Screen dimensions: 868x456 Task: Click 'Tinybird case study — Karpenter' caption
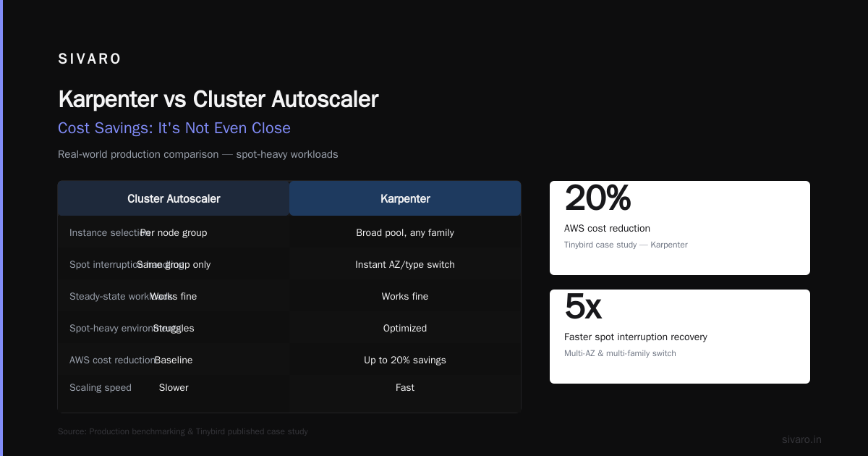click(x=626, y=245)
